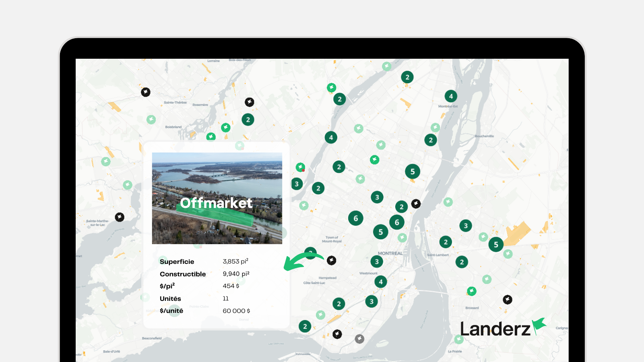Open the cluster marker showing 6 near Town of Mount-Royal
The height and width of the screenshot is (362, 644).
pyautogui.click(x=356, y=218)
